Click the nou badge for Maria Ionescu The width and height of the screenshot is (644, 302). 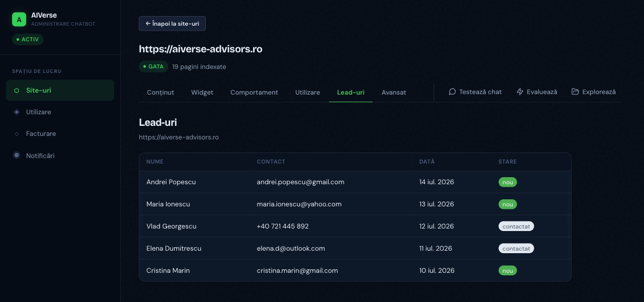[508, 204]
